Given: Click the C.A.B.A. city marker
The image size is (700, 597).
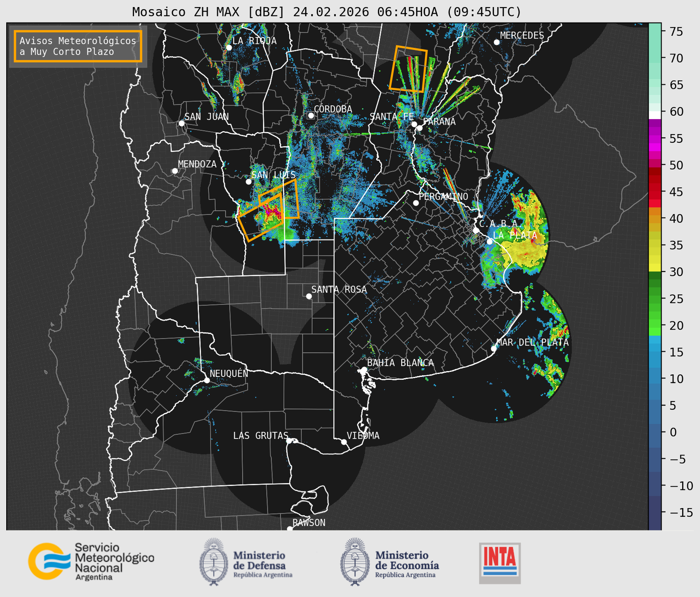Looking at the screenshot, I should (476, 230).
